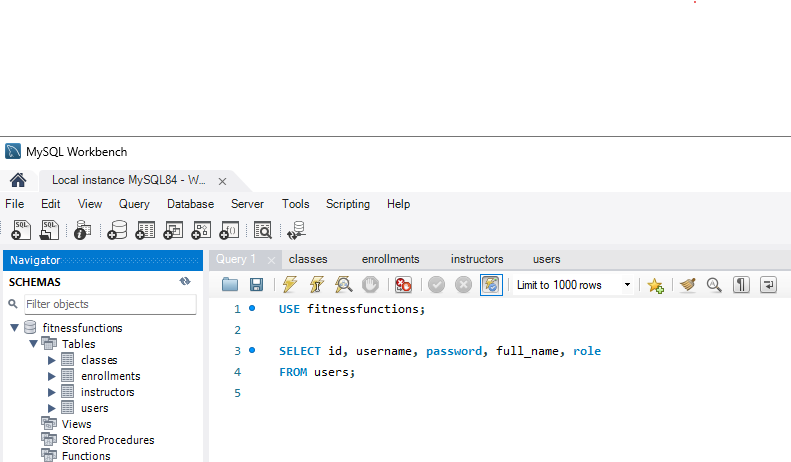Viewport: 791px width, 462px height.
Task: Expand the enrollments table node
Action: click(x=51, y=376)
